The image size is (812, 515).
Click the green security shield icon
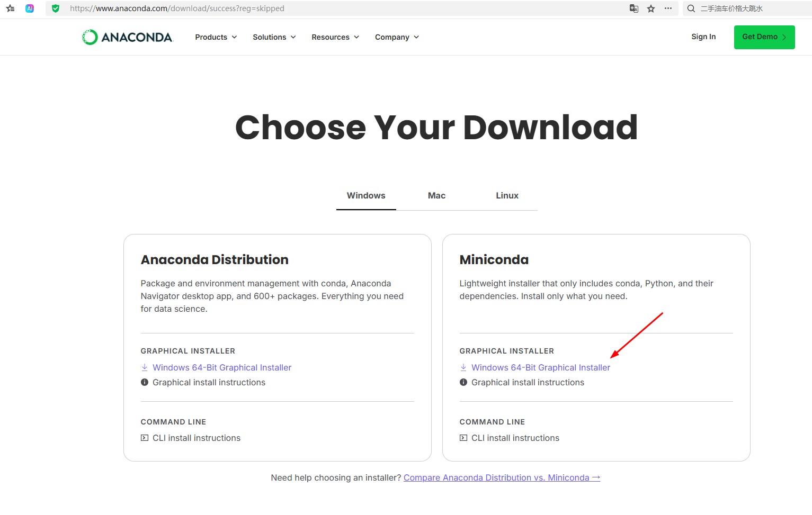(56, 8)
